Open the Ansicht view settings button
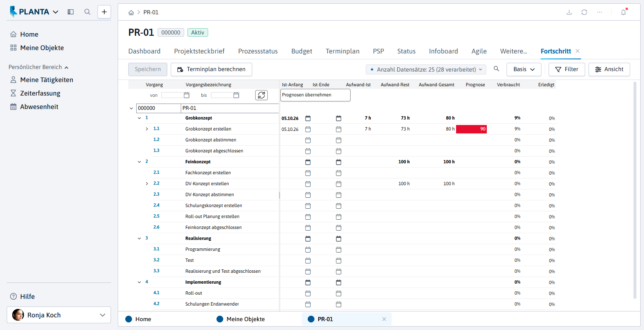Image resolution: width=644 pixels, height=330 pixels. click(609, 69)
